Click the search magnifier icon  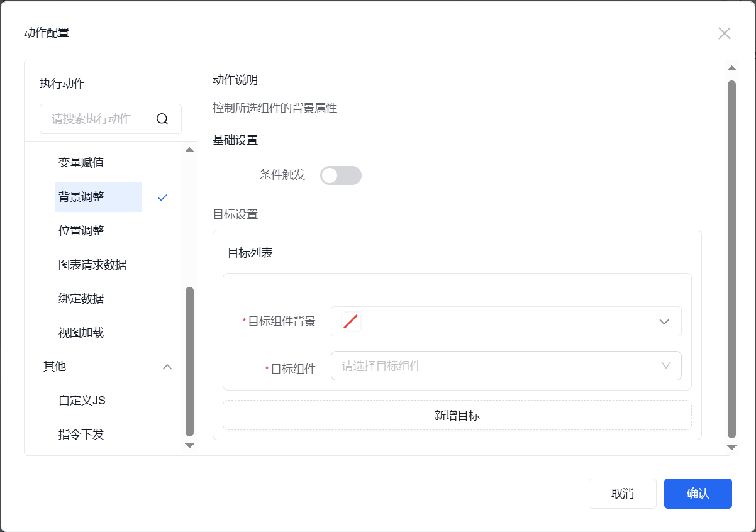tap(162, 119)
